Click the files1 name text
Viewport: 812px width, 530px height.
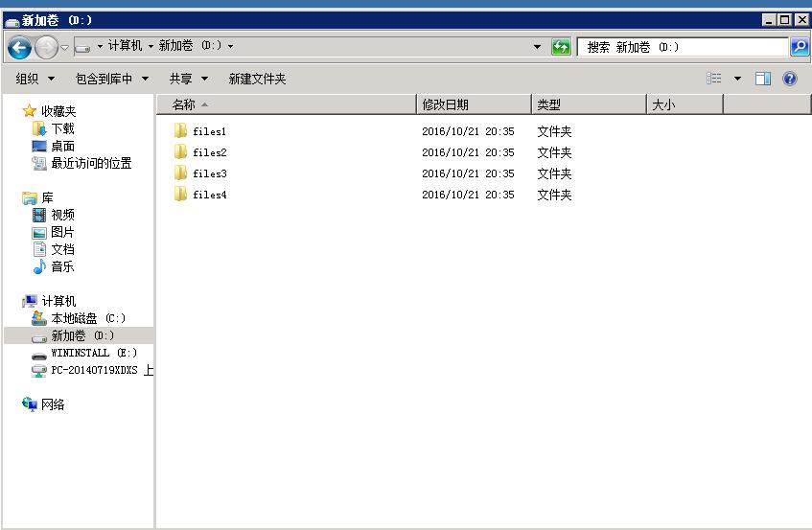[x=210, y=131]
